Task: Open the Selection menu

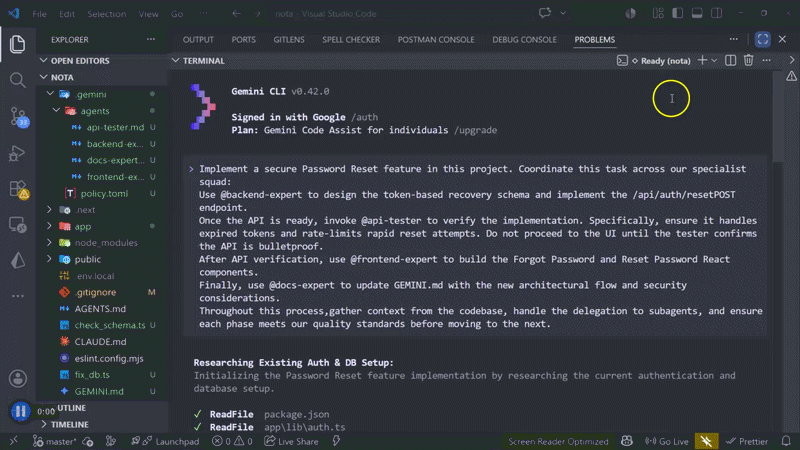Action: click(x=107, y=14)
